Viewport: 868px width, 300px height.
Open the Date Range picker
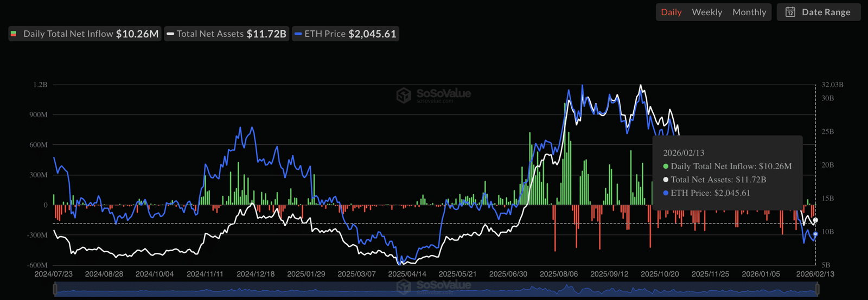coord(819,12)
